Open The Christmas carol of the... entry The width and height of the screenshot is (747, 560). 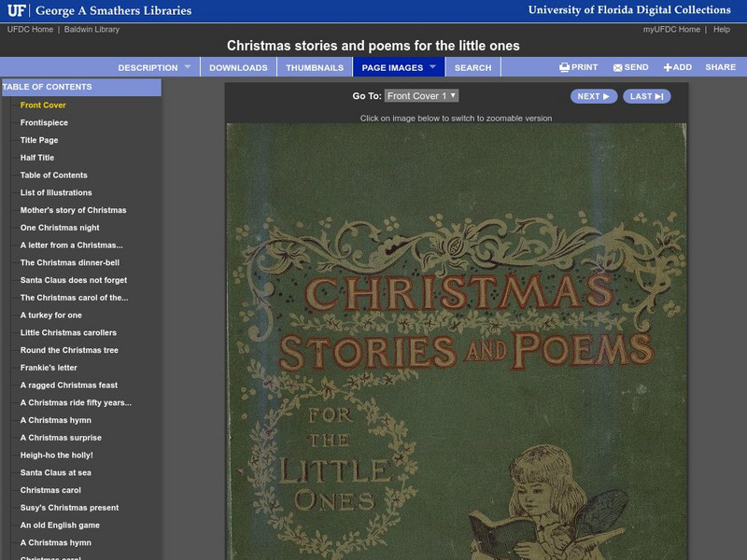[x=74, y=298]
